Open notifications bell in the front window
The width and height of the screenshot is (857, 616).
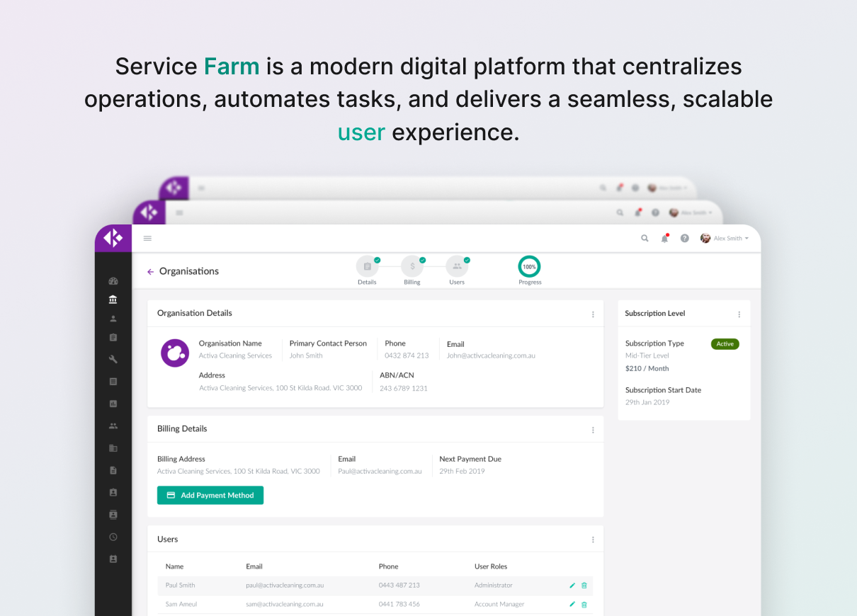pos(664,239)
